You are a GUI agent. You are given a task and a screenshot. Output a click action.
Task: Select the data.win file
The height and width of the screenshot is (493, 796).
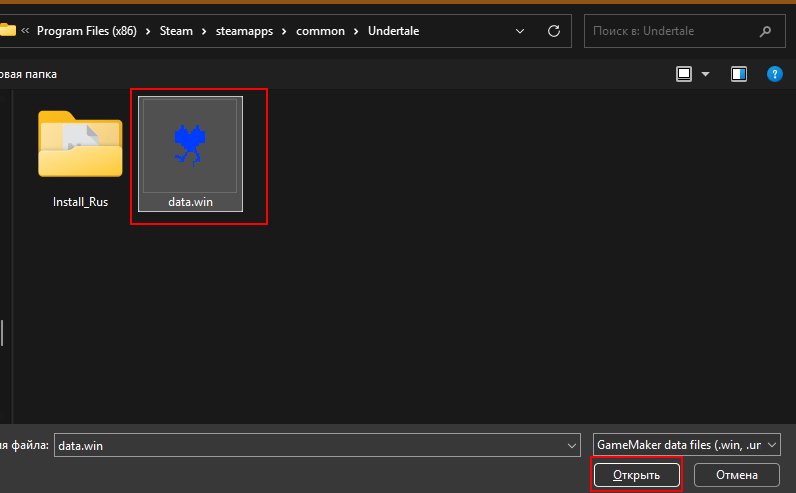[x=190, y=154]
